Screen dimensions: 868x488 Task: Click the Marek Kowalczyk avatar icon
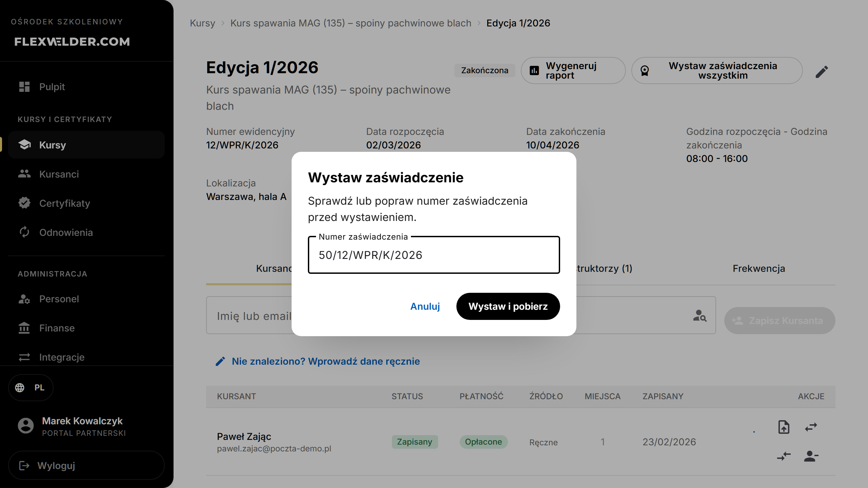tap(26, 426)
